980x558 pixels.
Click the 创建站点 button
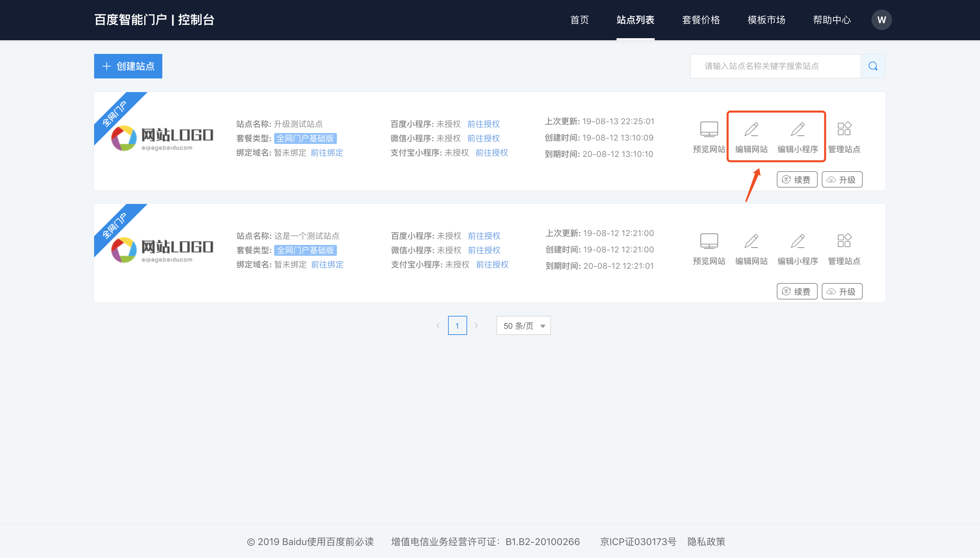pyautogui.click(x=128, y=66)
